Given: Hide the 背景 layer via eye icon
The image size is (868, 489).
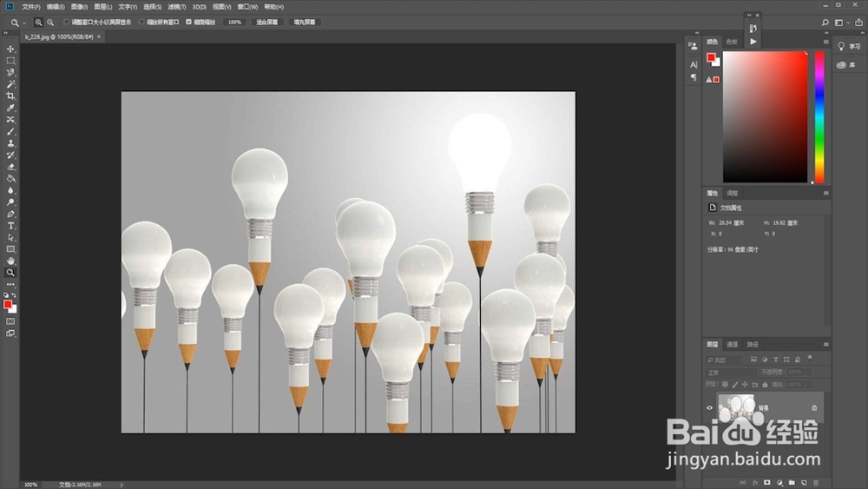Looking at the screenshot, I should point(710,408).
